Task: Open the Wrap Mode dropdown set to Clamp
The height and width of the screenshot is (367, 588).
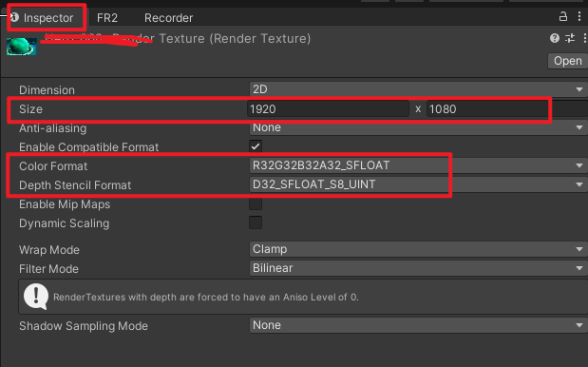Action: (x=418, y=249)
